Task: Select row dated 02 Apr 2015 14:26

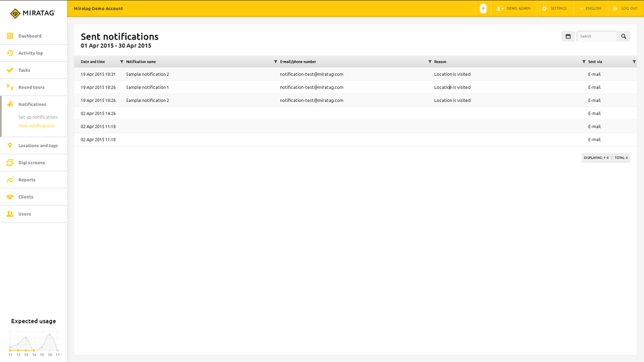Action: click(356, 114)
